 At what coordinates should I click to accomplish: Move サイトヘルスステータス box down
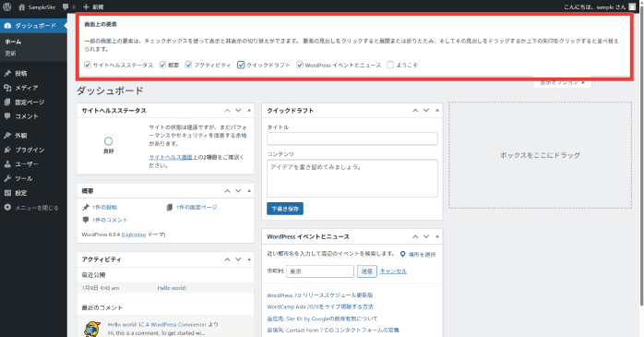238,111
